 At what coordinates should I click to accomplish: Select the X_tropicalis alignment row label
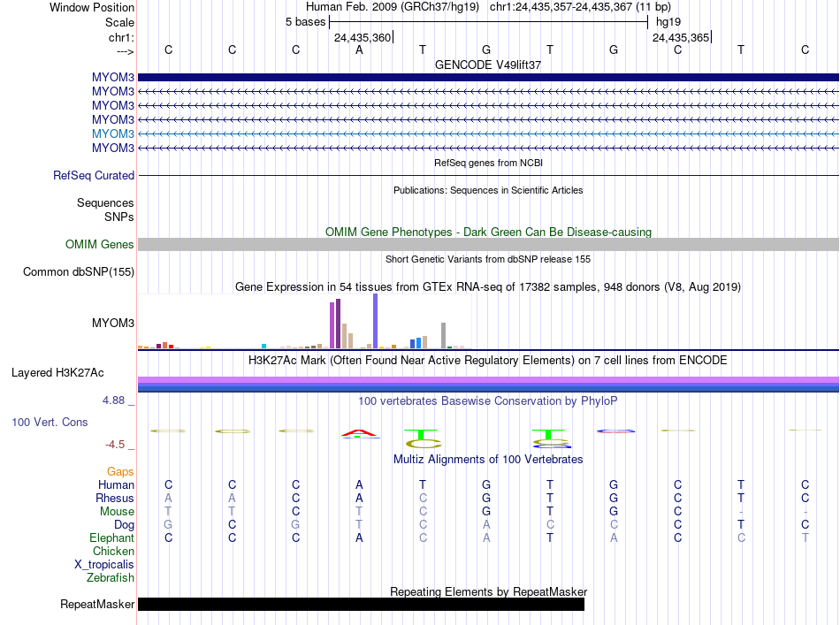coord(104,565)
